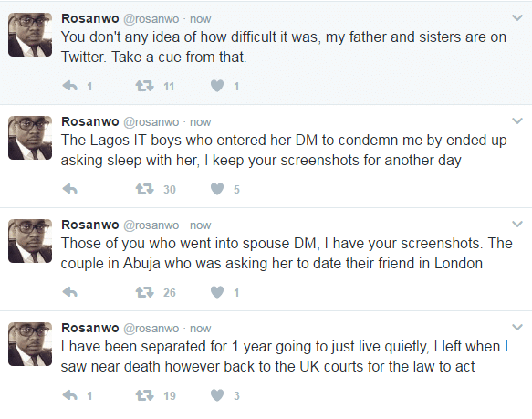Open the chevron menu on the first tweet

click(x=517, y=17)
